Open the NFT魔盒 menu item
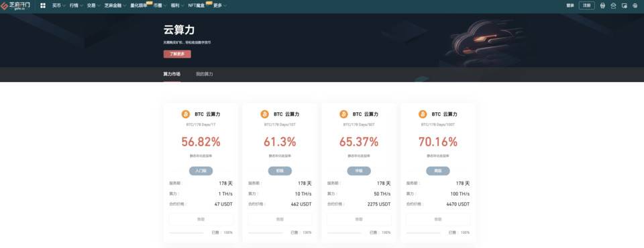This screenshot has height=248, width=644. click(197, 6)
